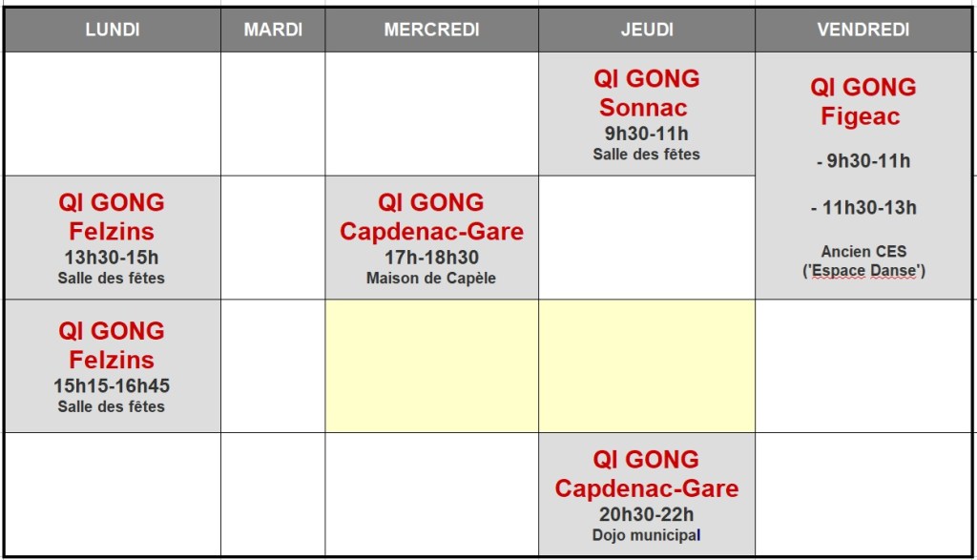Click the VENDREDI column header
977x560 pixels.
click(863, 30)
